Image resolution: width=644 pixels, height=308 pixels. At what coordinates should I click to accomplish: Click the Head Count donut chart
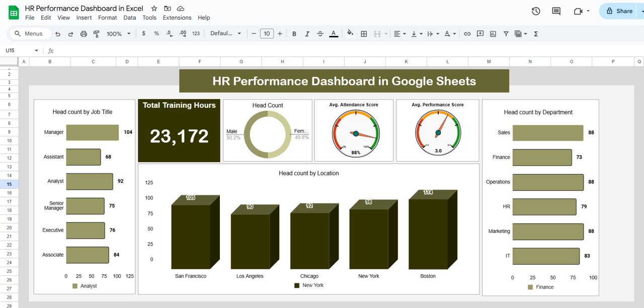(x=268, y=134)
